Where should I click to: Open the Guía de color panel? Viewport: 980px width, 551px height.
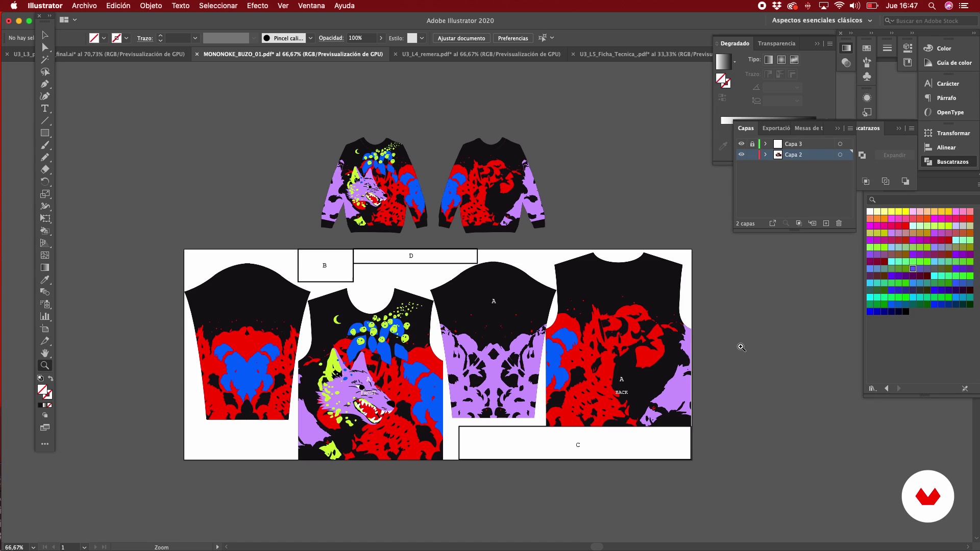pyautogui.click(x=950, y=63)
